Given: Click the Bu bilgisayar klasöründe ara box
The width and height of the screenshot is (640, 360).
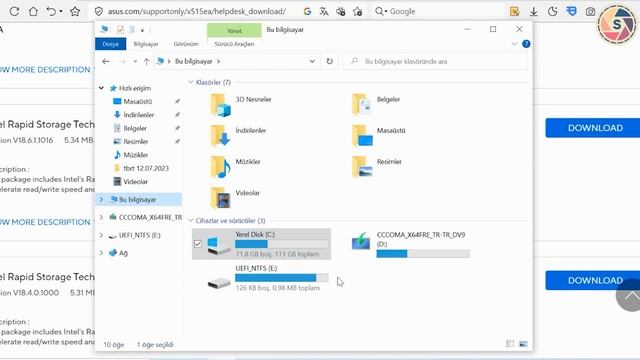Looking at the screenshot, I should click(435, 61).
